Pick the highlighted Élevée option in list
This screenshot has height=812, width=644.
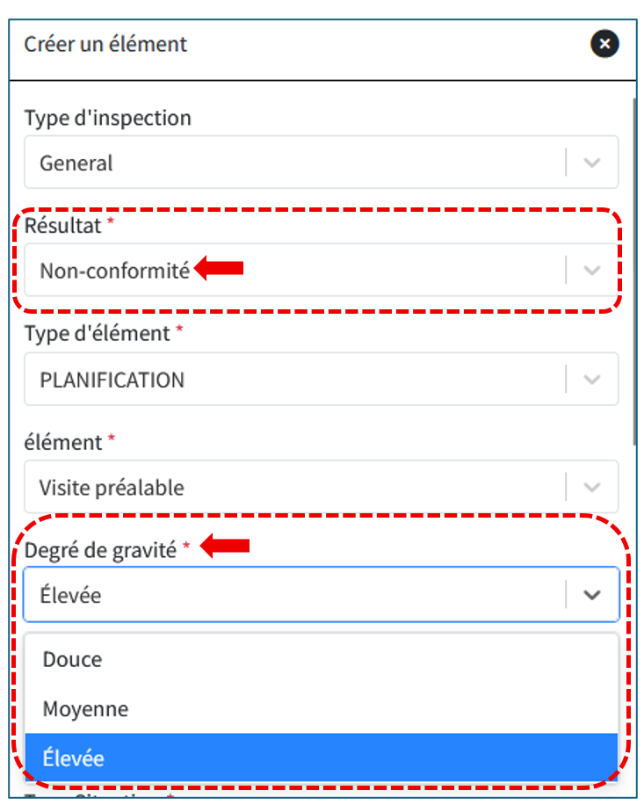73,758
